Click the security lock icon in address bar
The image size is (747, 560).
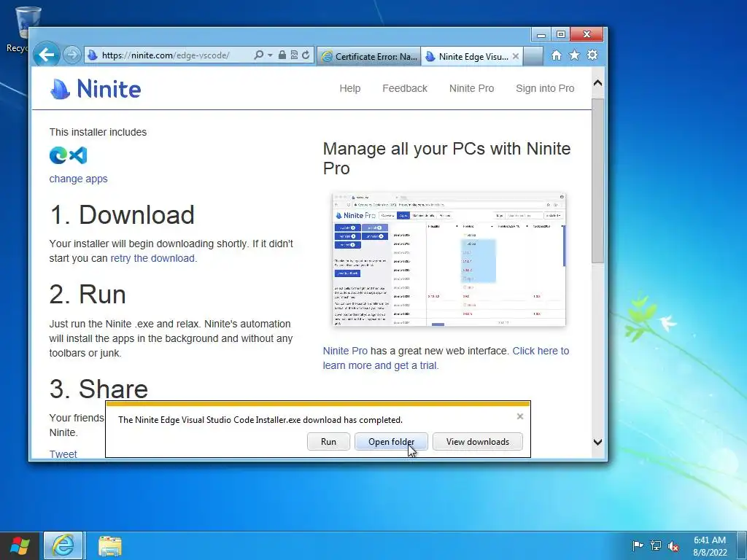[282, 55]
